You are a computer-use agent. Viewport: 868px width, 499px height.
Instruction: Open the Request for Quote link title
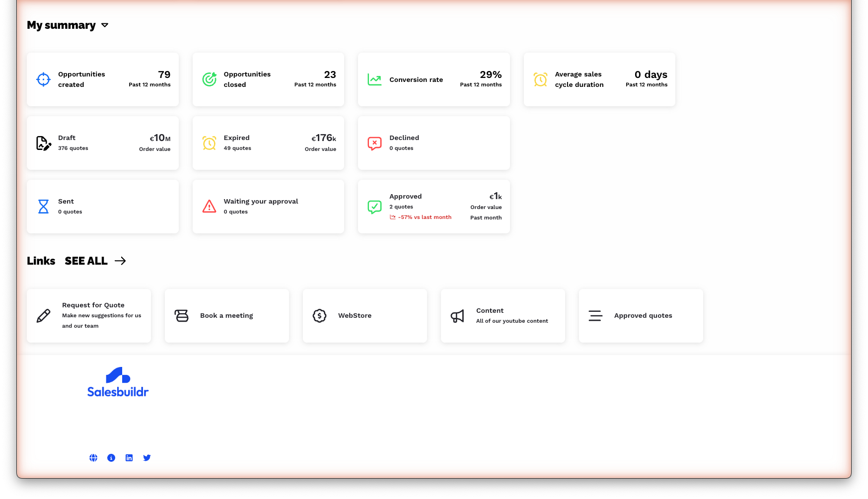pos(93,305)
